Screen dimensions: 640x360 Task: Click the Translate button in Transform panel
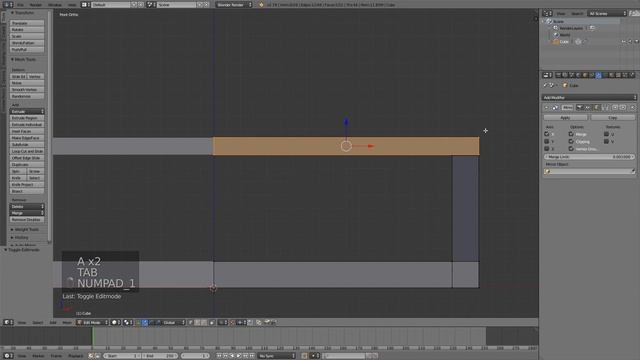(27, 23)
